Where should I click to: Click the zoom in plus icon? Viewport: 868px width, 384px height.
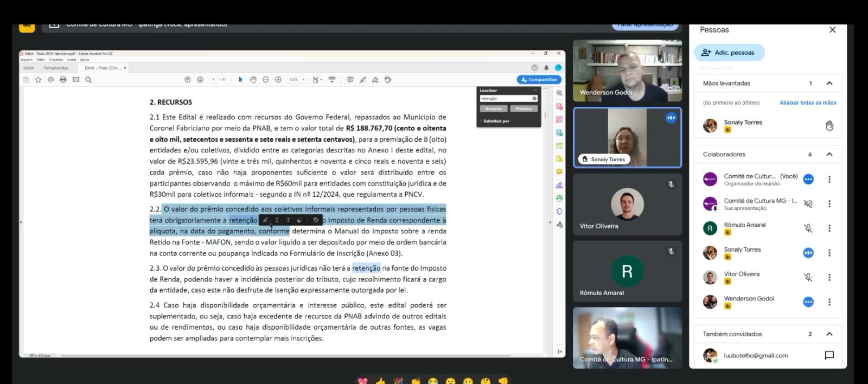point(278,80)
